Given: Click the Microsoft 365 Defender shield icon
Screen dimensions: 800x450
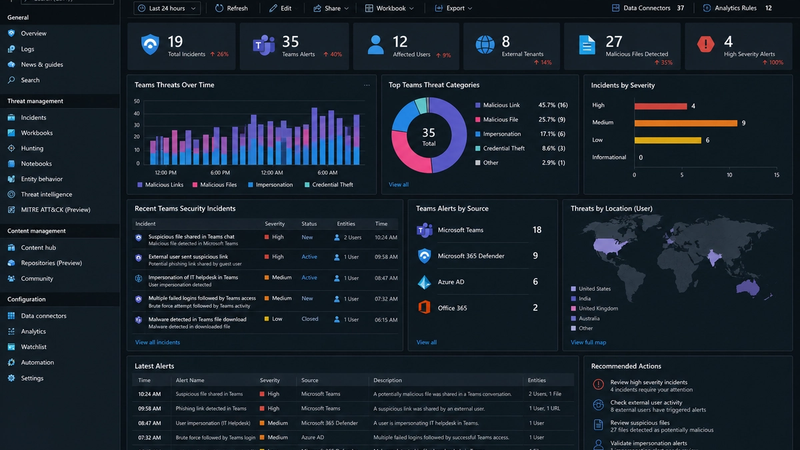Looking at the screenshot, I should [424, 256].
